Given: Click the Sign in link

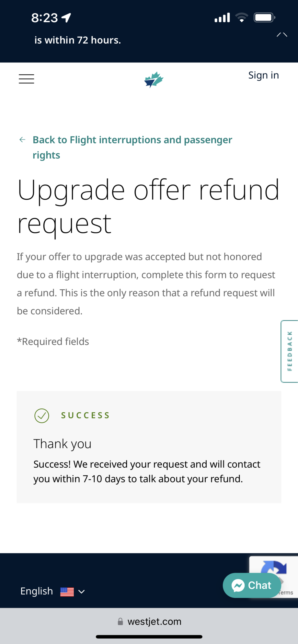Looking at the screenshot, I should coord(263,75).
